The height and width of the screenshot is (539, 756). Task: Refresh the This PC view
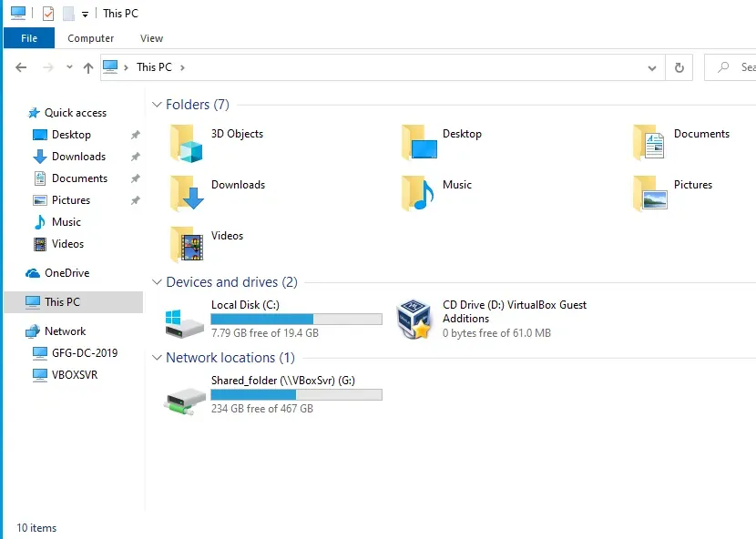pos(679,67)
